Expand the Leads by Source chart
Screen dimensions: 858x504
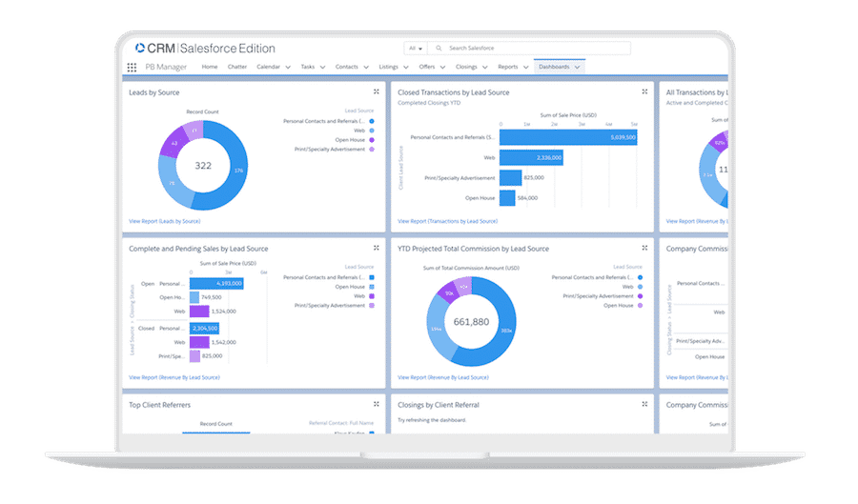[x=377, y=92]
